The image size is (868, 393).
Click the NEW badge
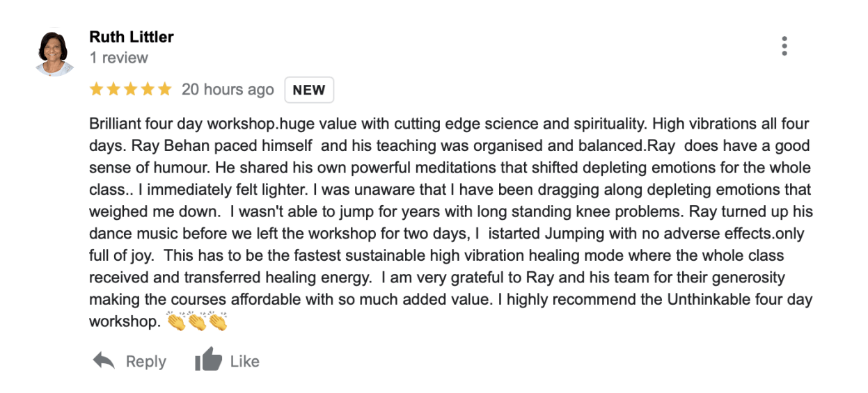click(x=309, y=90)
